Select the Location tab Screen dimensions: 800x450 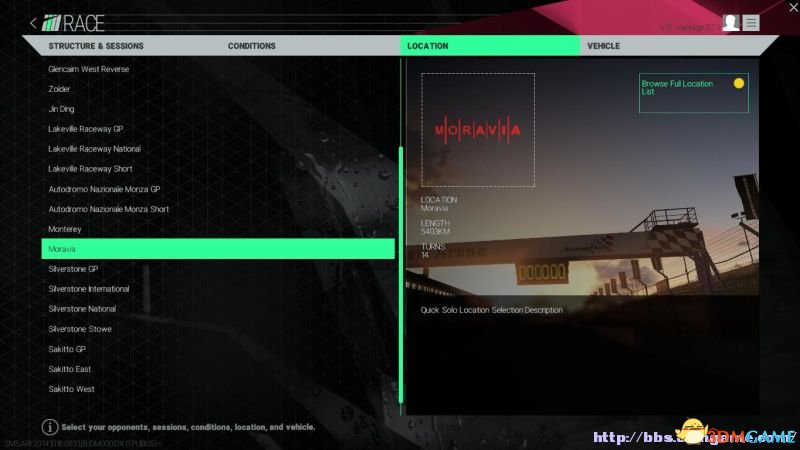click(490, 45)
